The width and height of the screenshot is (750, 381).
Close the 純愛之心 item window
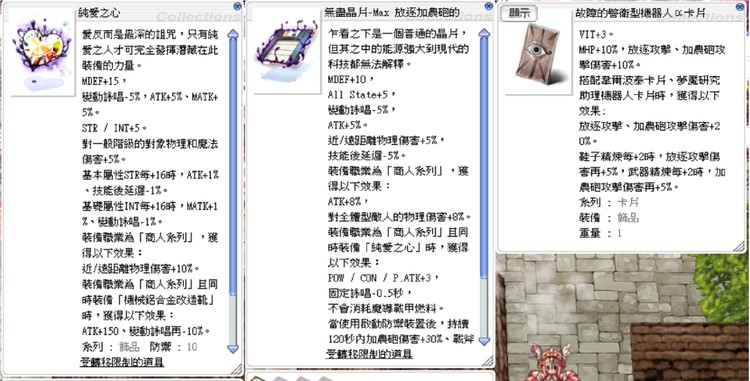237,6
